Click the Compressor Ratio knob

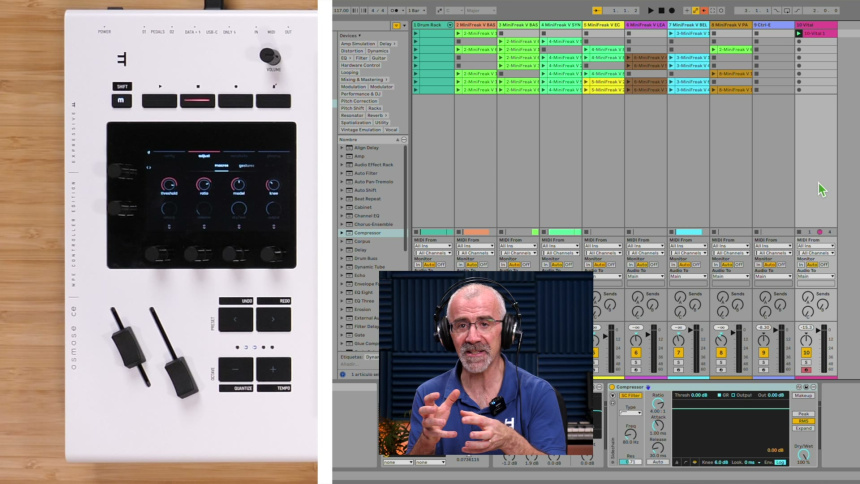coord(658,403)
